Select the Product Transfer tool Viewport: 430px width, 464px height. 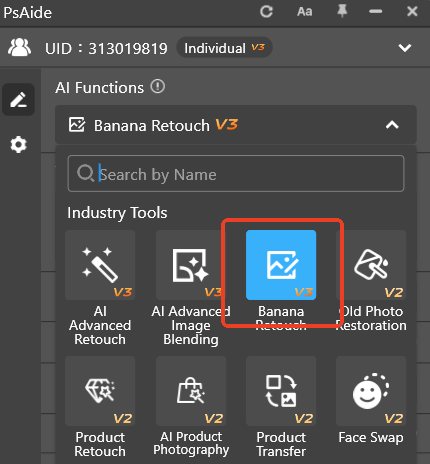[281, 391]
